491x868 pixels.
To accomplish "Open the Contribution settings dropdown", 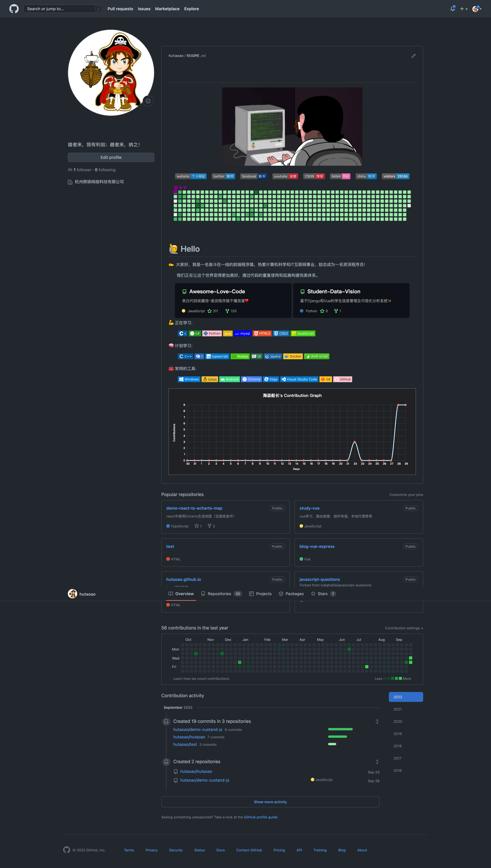I will 404,628.
